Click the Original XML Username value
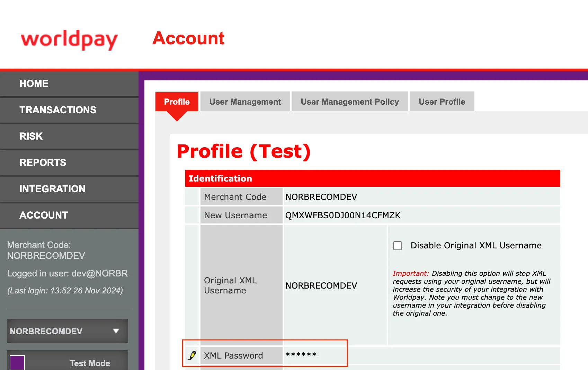Viewport: 588px width, 370px height. (x=321, y=285)
